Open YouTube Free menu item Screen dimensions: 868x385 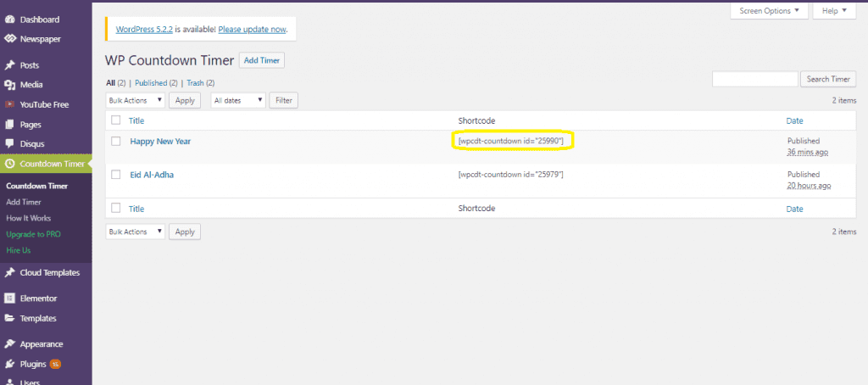44,104
